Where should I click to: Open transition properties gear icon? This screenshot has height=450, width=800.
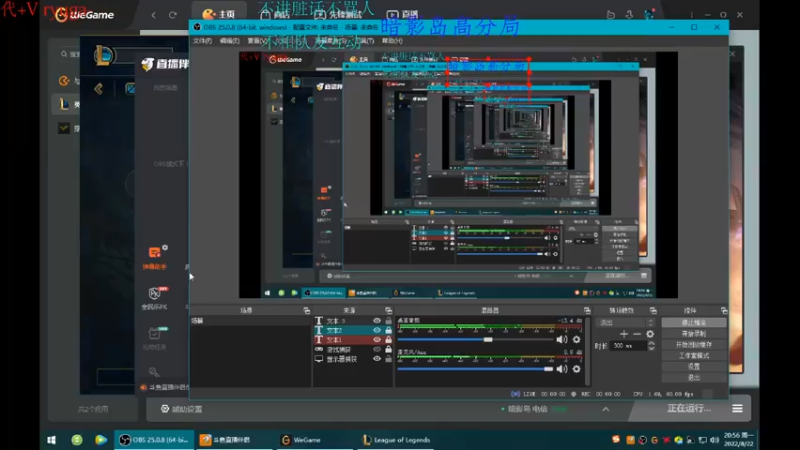(x=650, y=334)
